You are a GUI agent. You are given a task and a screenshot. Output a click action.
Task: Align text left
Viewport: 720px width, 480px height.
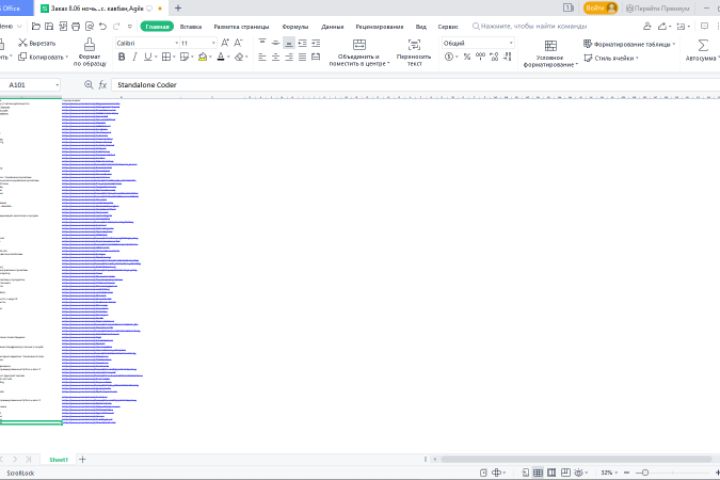tap(262, 57)
